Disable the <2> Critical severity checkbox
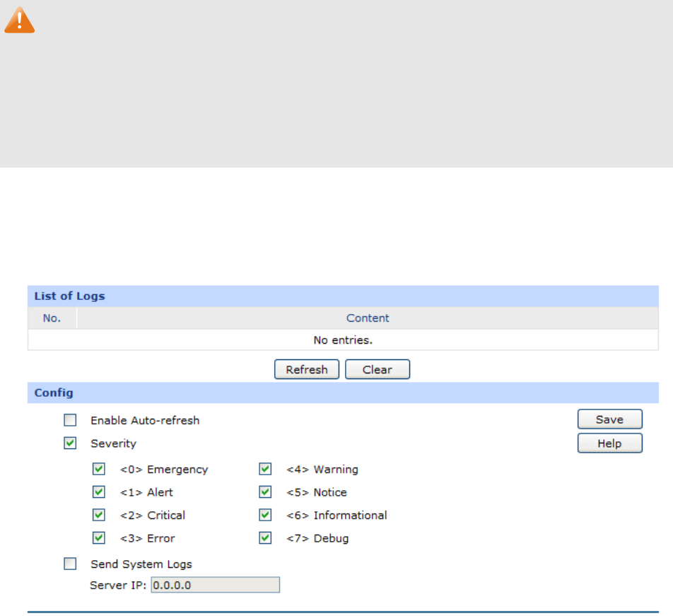 (x=99, y=515)
